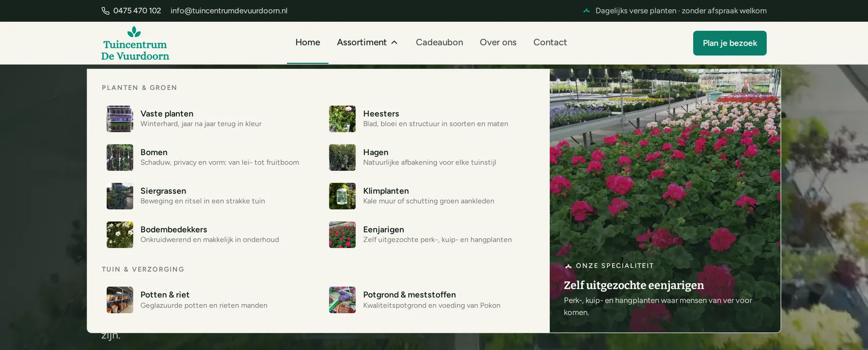
Task: Click the 'TUIN & VERZORGING' heading
Action: 143,269
